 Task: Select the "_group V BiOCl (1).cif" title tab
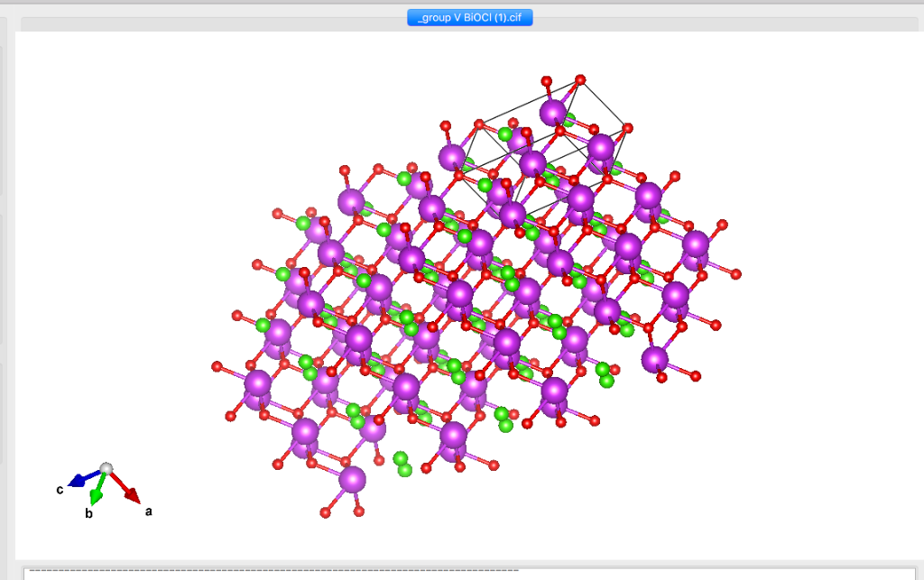(469, 16)
